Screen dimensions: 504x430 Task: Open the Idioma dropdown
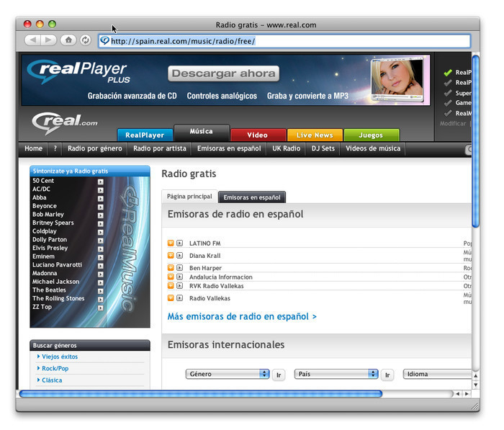click(438, 374)
